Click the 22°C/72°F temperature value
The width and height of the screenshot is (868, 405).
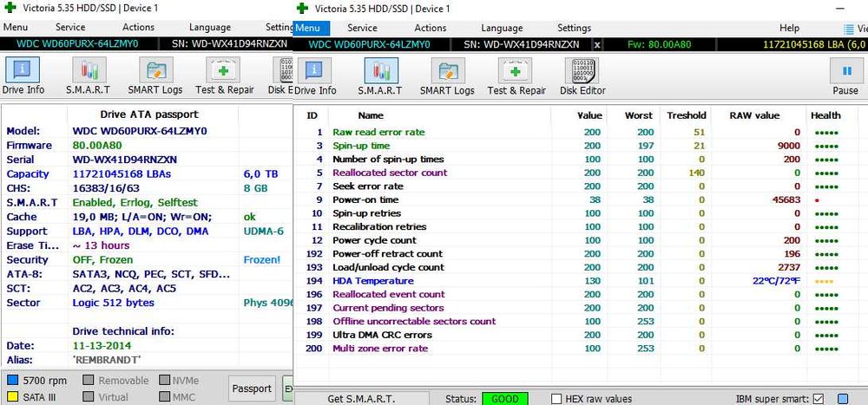[777, 281]
